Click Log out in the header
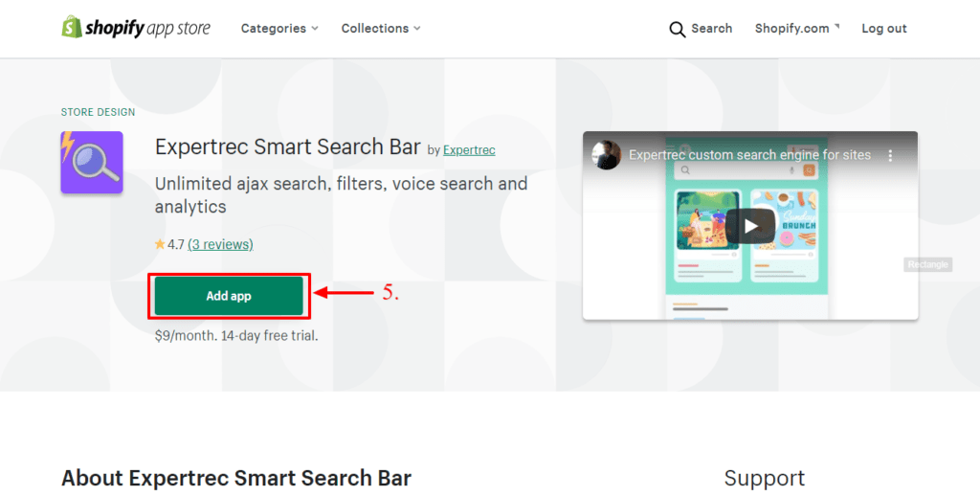Screen dimensions: 980x496 tap(883, 29)
